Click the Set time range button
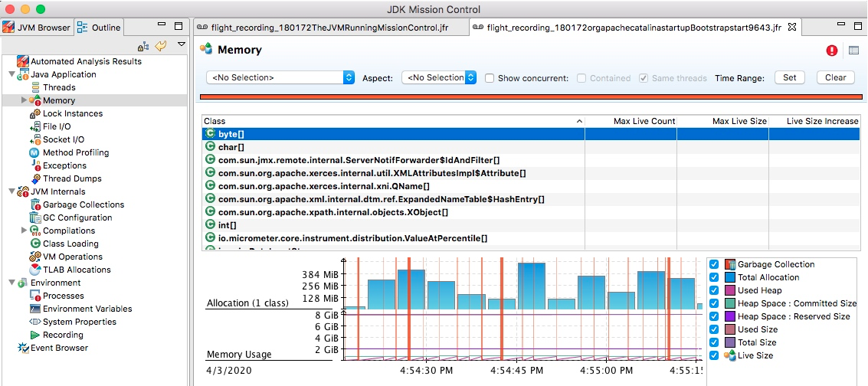Image resolution: width=868 pixels, height=386 pixels. (789, 78)
